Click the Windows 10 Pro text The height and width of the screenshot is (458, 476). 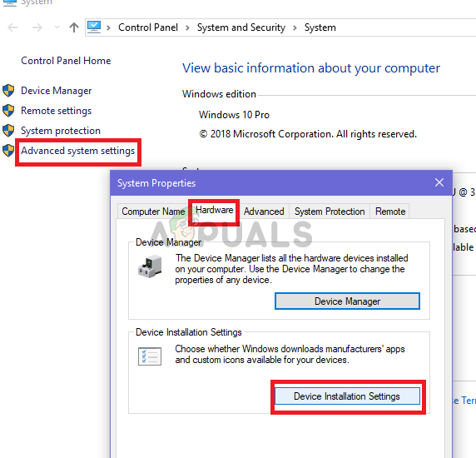click(x=234, y=115)
